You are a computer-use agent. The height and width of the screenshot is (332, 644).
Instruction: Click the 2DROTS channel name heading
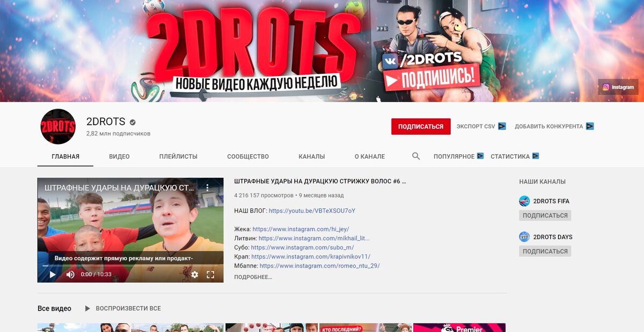(106, 121)
